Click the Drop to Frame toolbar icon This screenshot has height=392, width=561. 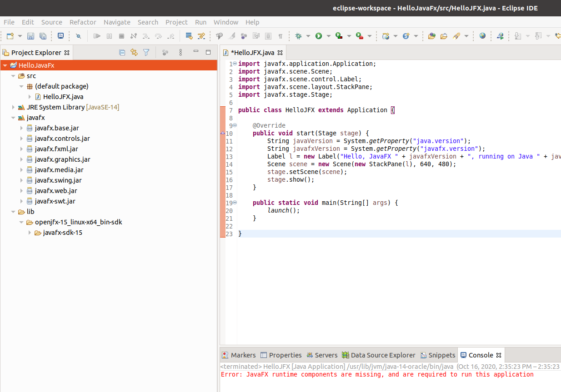coord(189,36)
